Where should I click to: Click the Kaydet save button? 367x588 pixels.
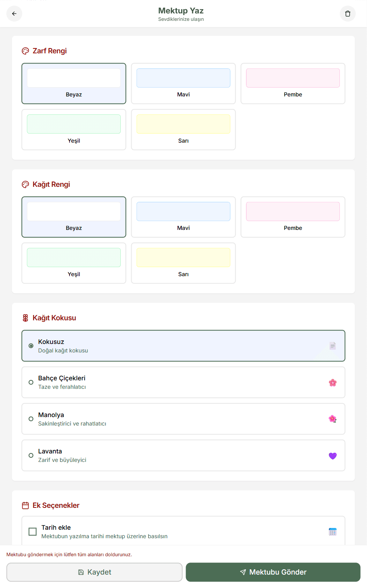point(94,572)
